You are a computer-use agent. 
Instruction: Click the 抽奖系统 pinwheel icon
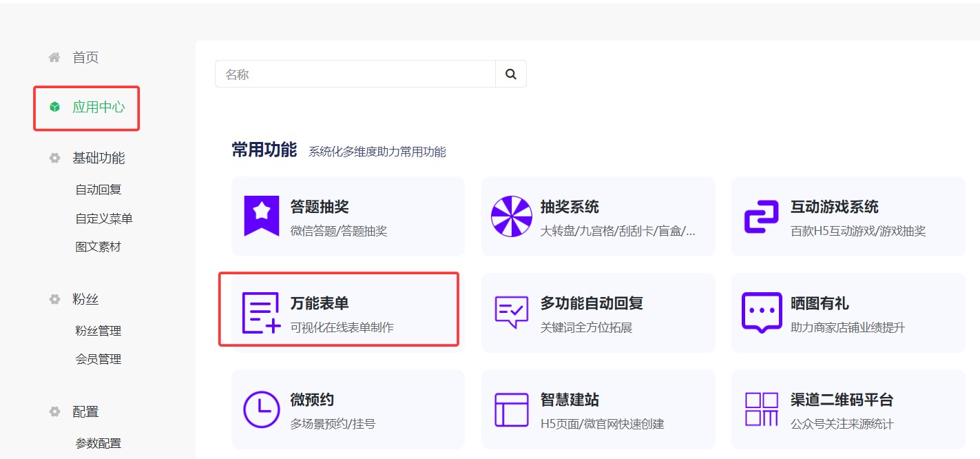point(511,216)
